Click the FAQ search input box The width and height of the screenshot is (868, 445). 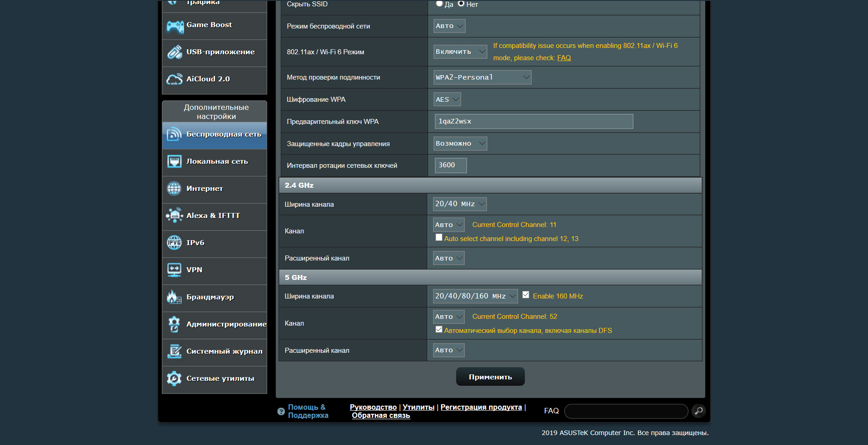[x=626, y=411]
